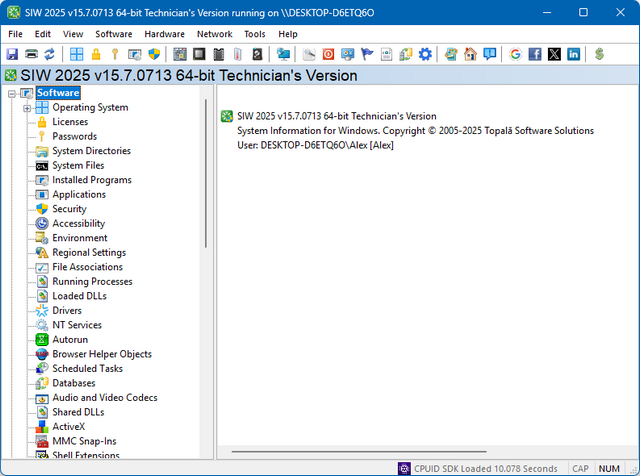Click the Google icon in the toolbar
The image size is (640, 476).
515,54
